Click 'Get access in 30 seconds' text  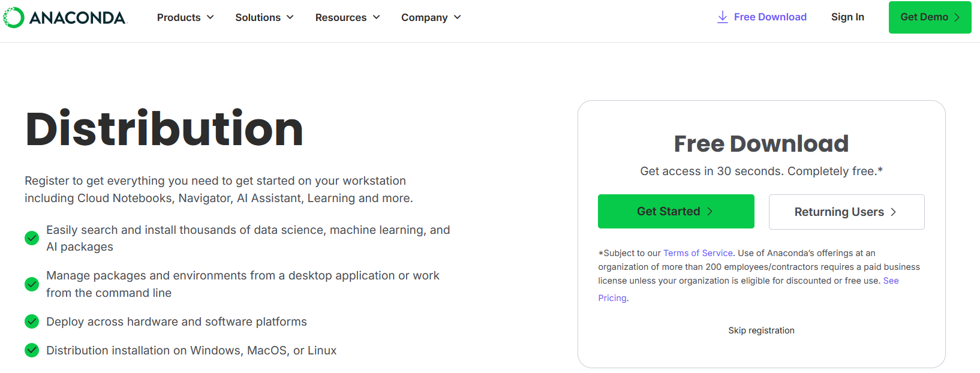tap(761, 172)
